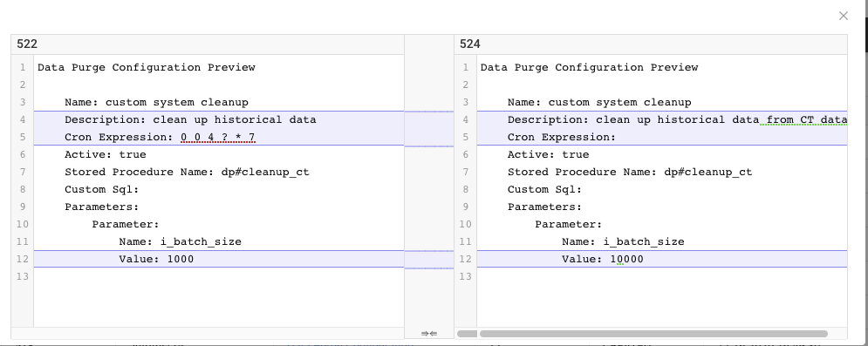This screenshot has height=346, width=868.
Task: Click 'Value: 10000' in right pane
Action: [x=603, y=259]
